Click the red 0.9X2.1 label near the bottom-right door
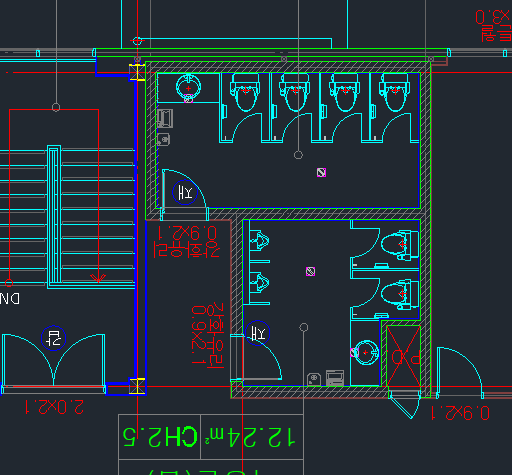512x475 pixels. click(x=460, y=413)
